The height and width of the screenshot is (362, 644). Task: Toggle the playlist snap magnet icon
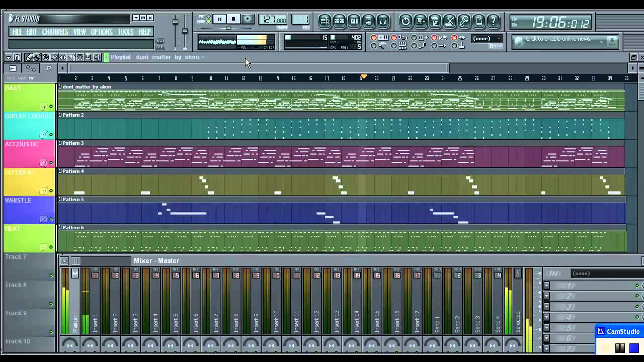click(17, 57)
